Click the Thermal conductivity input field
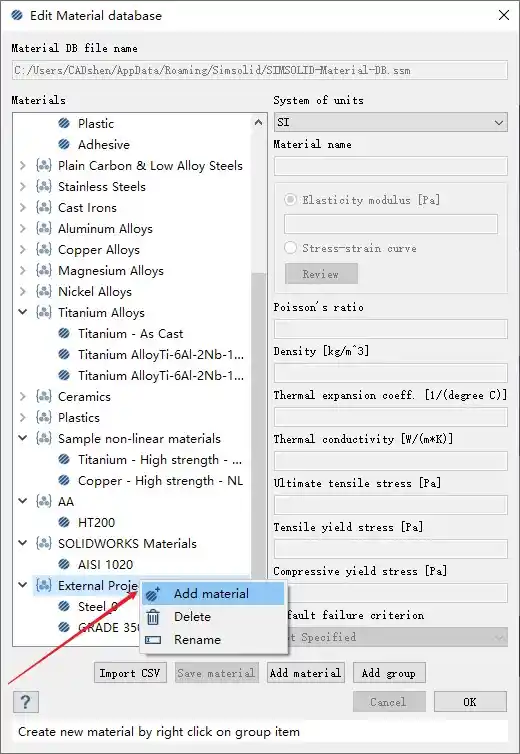Screen dimensions: 520x754 coord(391,461)
